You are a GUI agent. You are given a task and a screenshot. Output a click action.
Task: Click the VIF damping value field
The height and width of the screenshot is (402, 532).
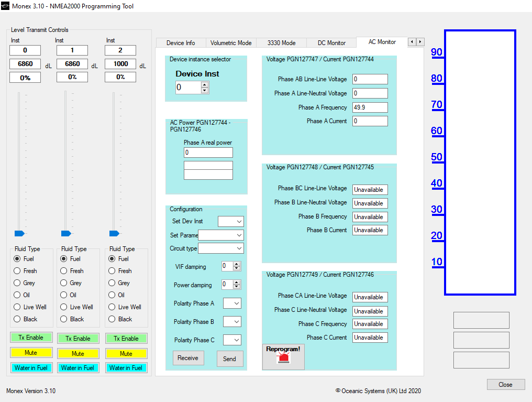tap(227, 266)
